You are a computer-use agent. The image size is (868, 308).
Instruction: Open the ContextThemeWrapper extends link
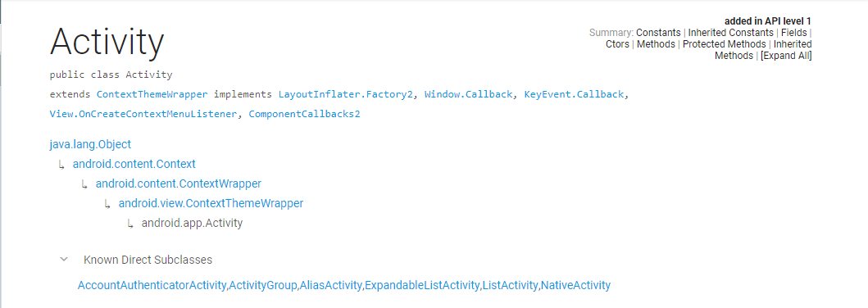152,94
